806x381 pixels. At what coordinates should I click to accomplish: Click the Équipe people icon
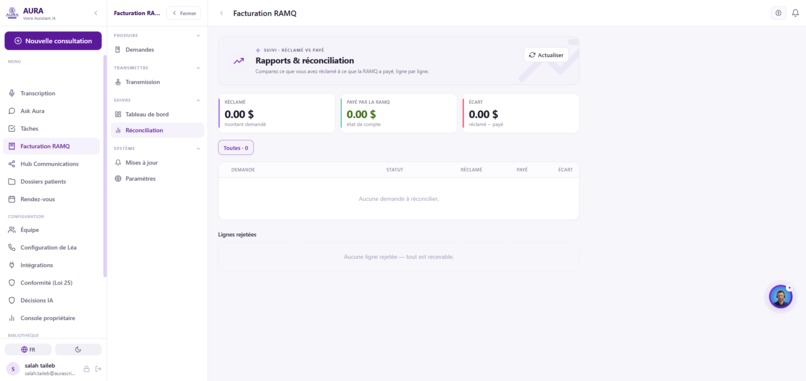pyautogui.click(x=12, y=230)
